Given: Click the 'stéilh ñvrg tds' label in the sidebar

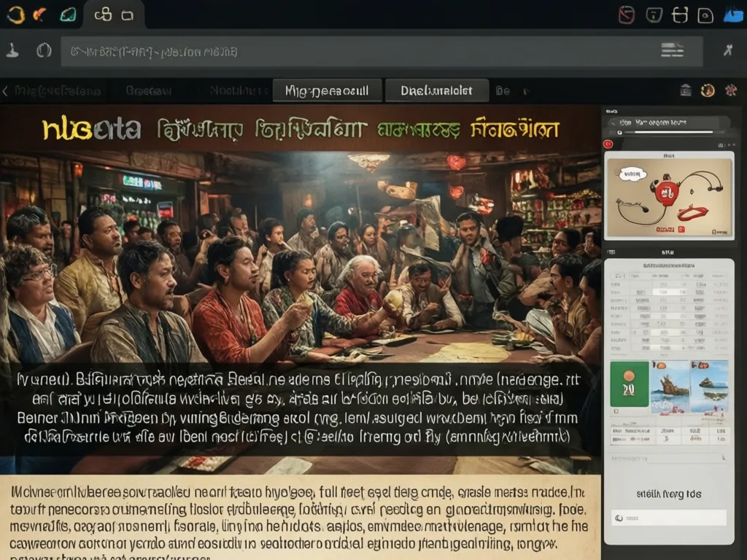Looking at the screenshot, I should click(669, 494).
